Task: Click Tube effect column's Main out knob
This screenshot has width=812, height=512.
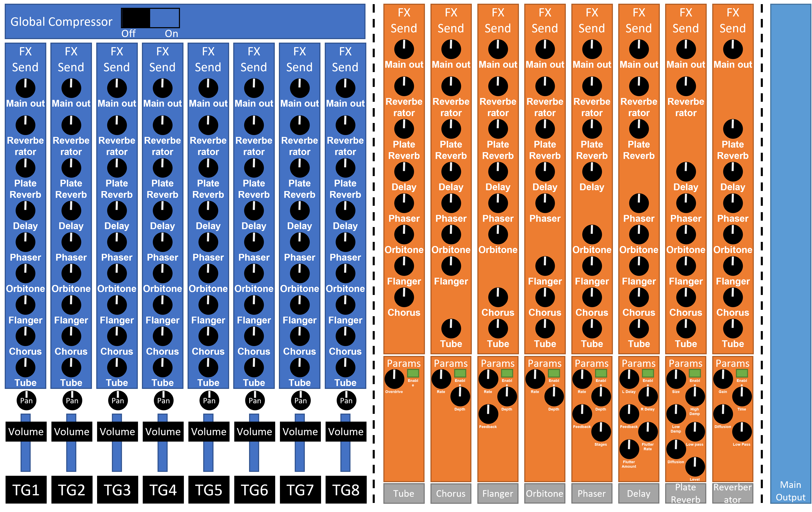Action: click(404, 49)
